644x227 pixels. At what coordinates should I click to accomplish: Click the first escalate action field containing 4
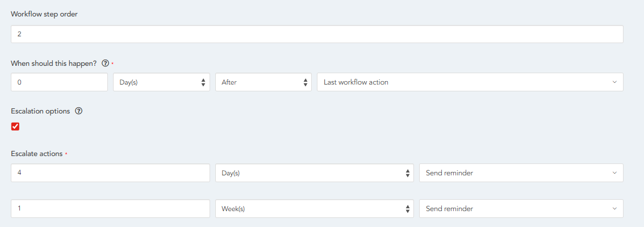point(110,173)
